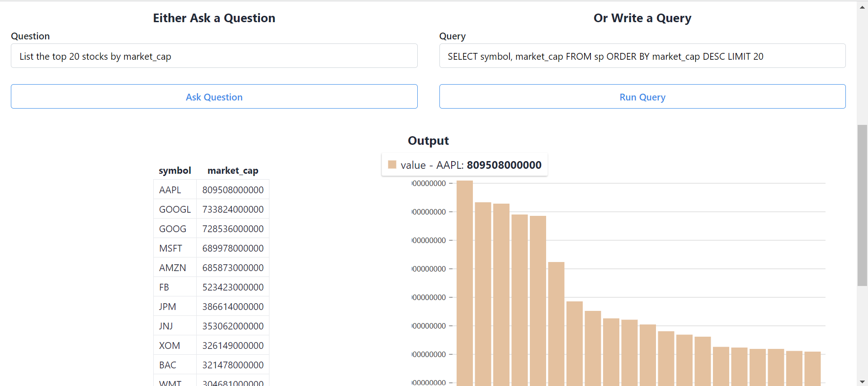Select the GOOG symbol cell

click(175, 229)
